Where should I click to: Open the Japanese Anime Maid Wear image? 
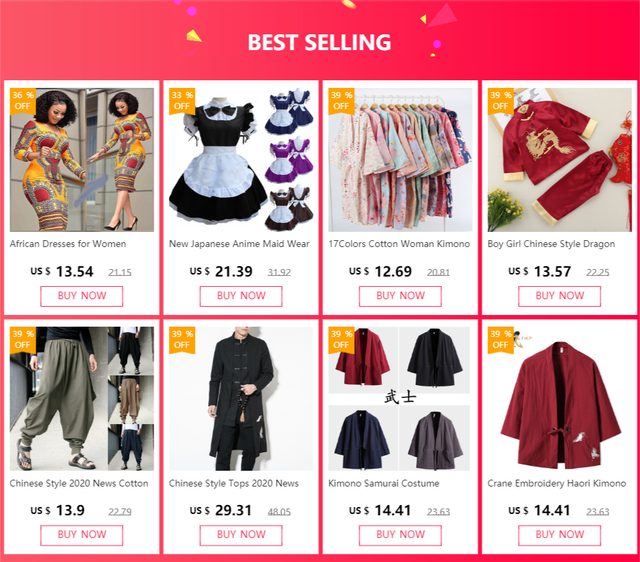coord(241,160)
